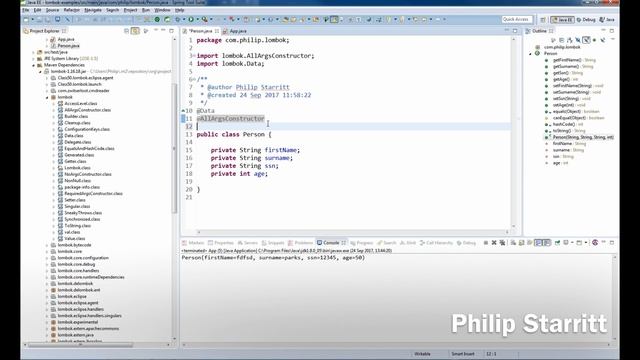This screenshot has height=360, width=640.
Task: Click the Debug bug icon in toolbar
Action: (178, 19)
